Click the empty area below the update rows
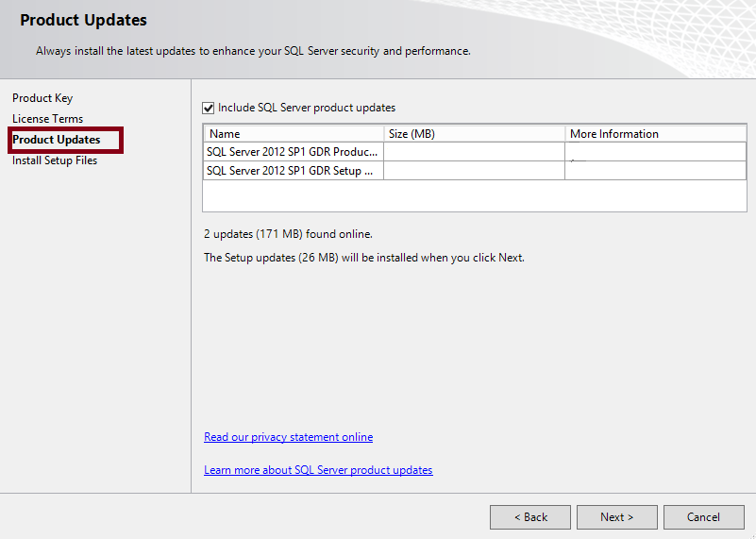This screenshot has height=539, width=756. click(474, 195)
